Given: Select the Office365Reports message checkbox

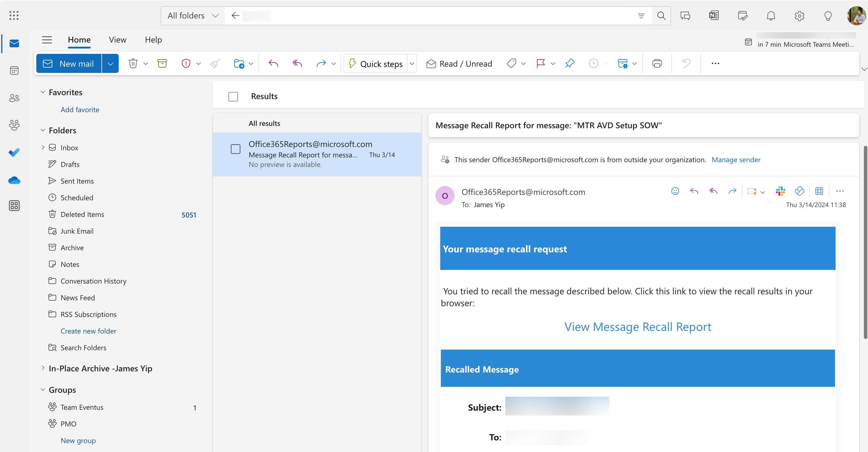Looking at the screenshot, I should coord(236,149).
